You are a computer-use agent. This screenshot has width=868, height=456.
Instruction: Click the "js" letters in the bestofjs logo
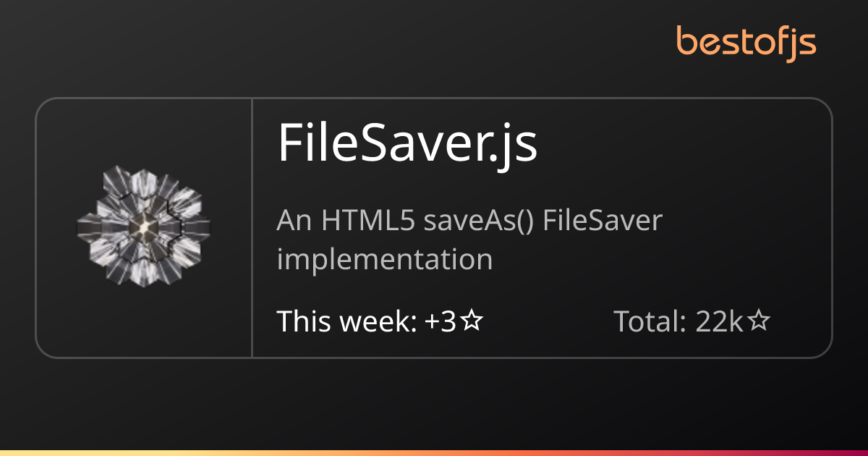click(801, 43)
